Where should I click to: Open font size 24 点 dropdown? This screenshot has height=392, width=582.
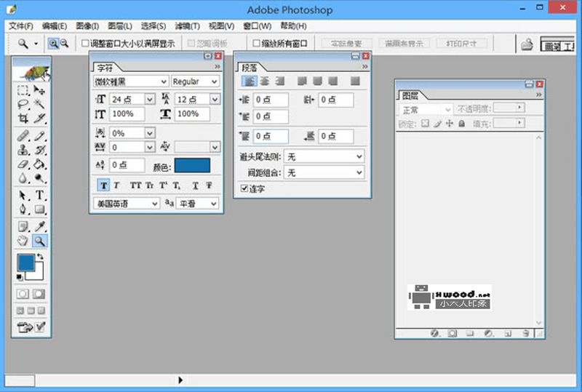pos(150,99)
